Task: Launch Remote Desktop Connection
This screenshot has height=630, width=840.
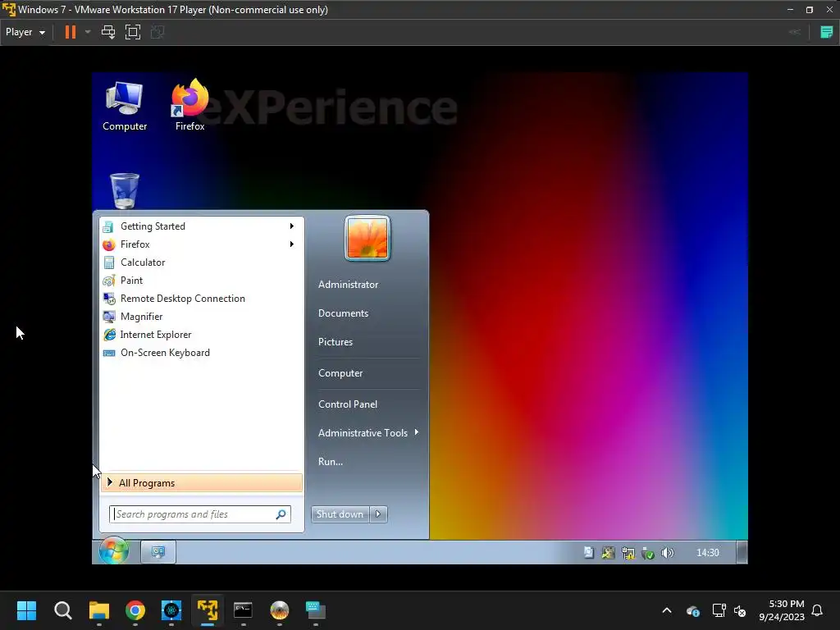Action: tap(202, 299)
